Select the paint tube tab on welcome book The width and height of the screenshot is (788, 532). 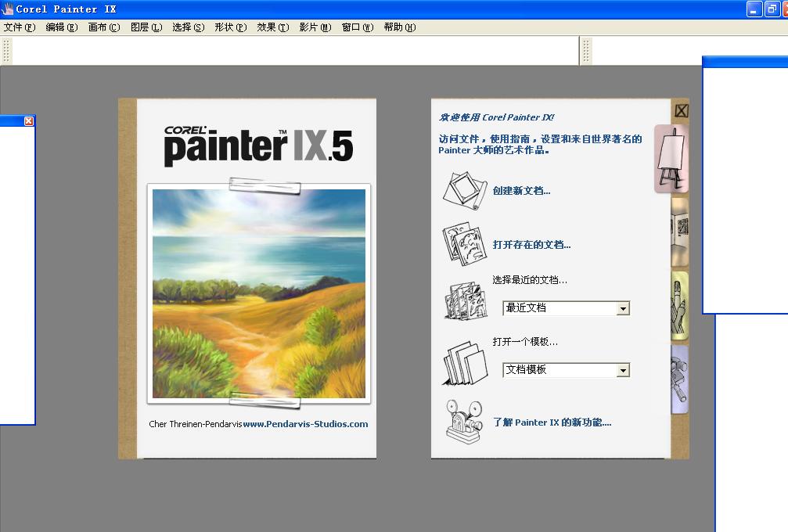tap(680, 379)
